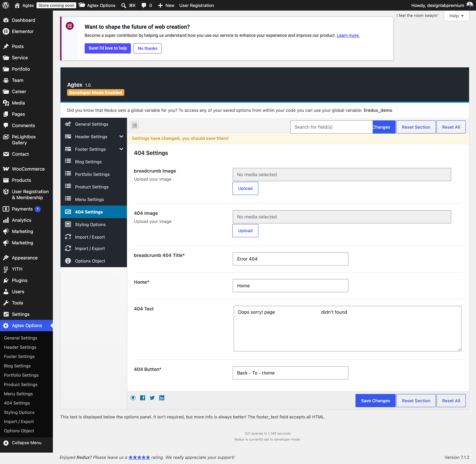Click the Store coming soon badge
The width and height of the screenshot is (476, 464).
pos(56,5)
